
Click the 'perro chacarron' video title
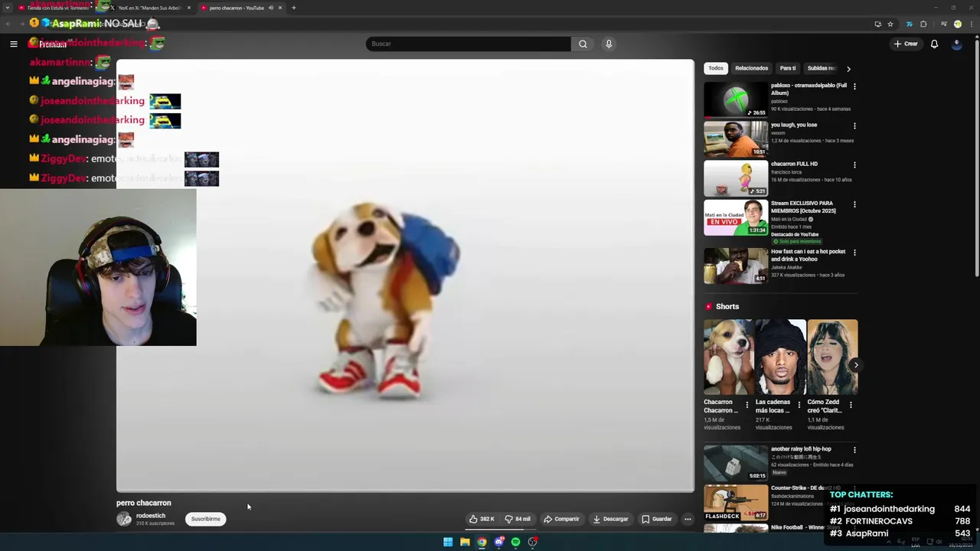pyautogui.click(x=144, y=503)
